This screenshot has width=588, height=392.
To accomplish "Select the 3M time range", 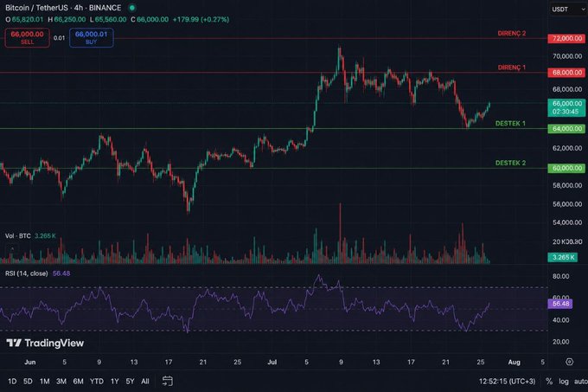I will [61, 381].
